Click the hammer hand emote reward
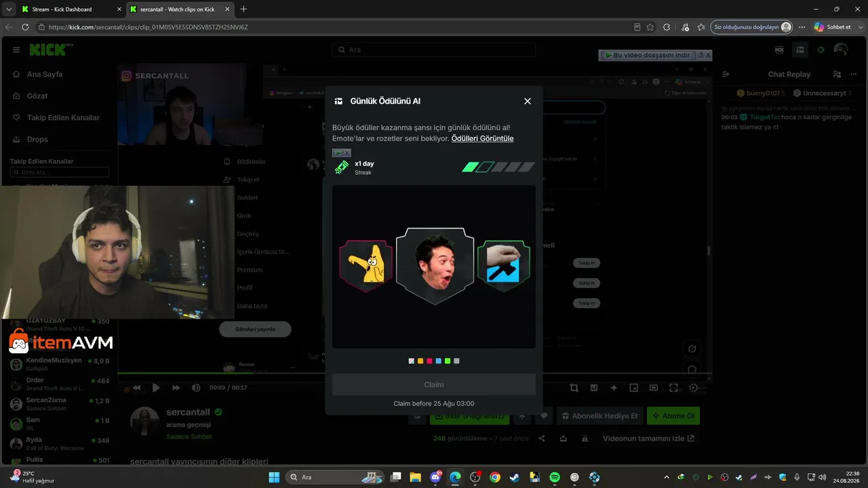 coord(503,266)
